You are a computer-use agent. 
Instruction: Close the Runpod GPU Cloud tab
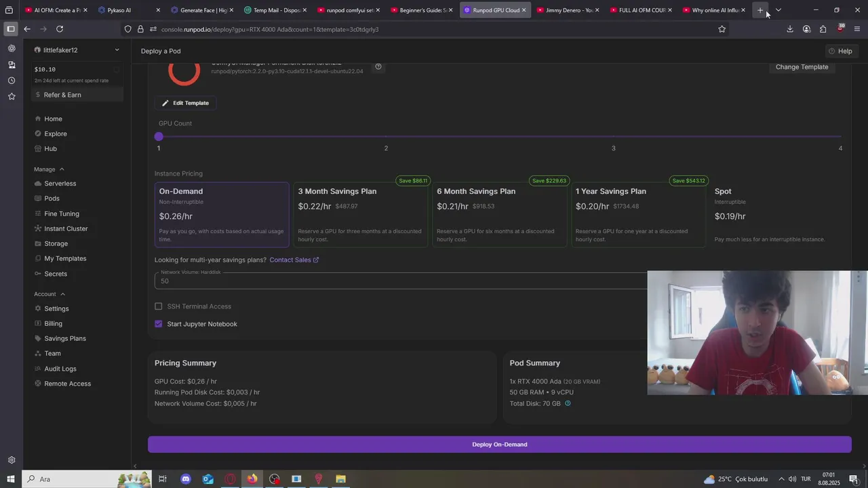524,10
